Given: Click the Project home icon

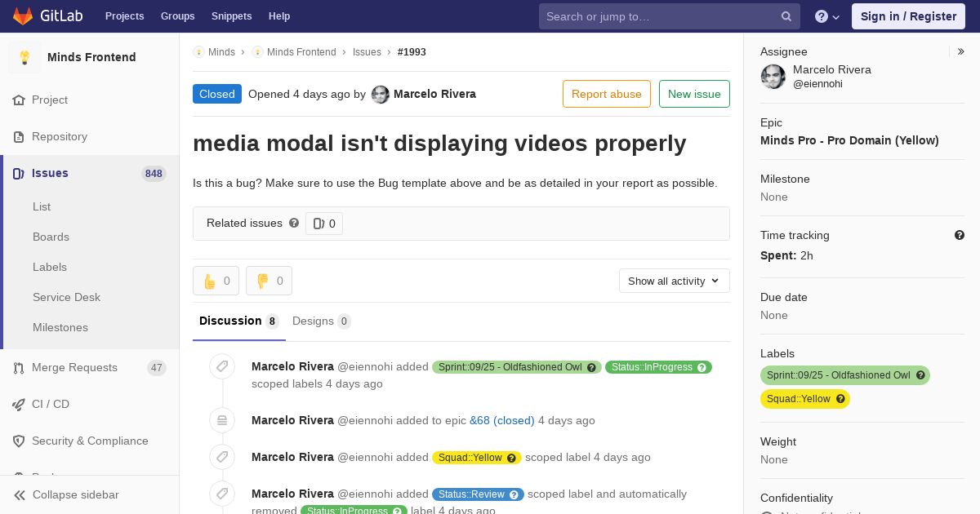Looking at the screenshot, I should 19,100.
